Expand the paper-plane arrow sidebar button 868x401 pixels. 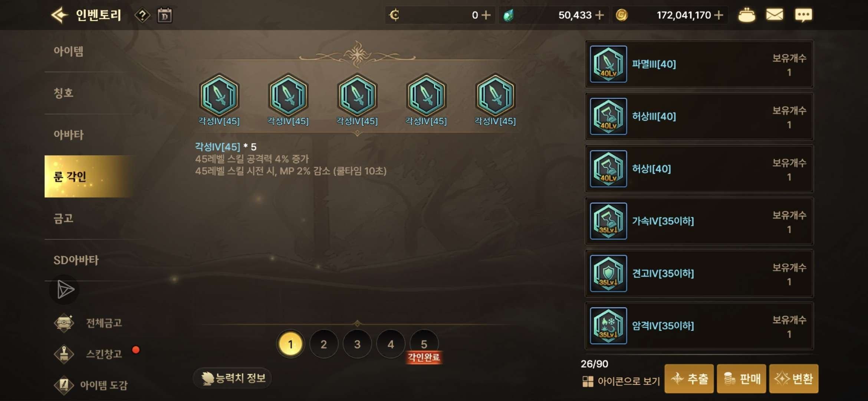[x=65, y=290]
